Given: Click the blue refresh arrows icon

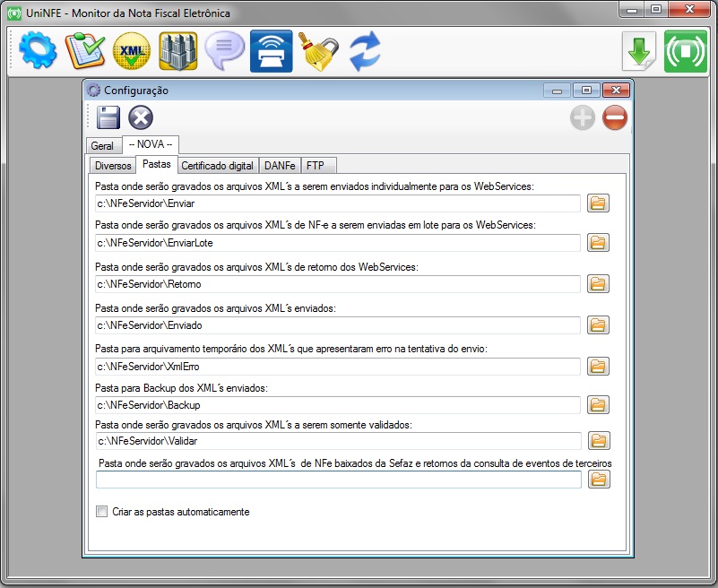Looking at the screenshot, I should click(365, 51).
